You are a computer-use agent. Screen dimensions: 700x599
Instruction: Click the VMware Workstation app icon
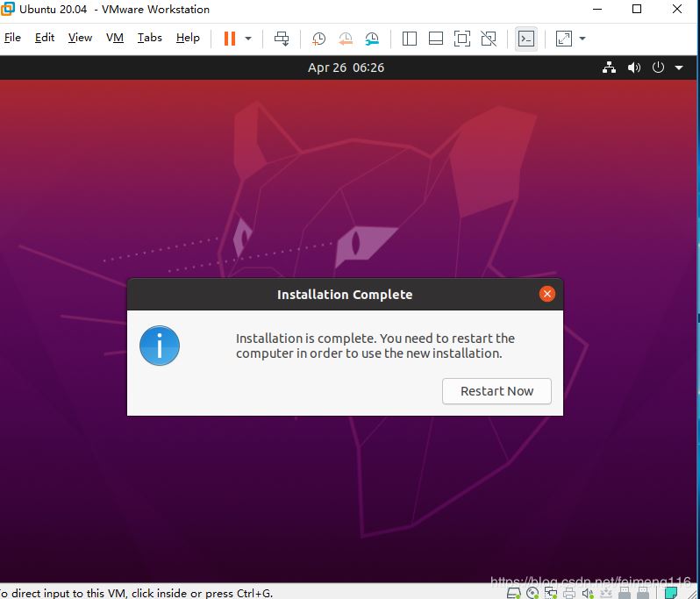click(x=8, y=9)
